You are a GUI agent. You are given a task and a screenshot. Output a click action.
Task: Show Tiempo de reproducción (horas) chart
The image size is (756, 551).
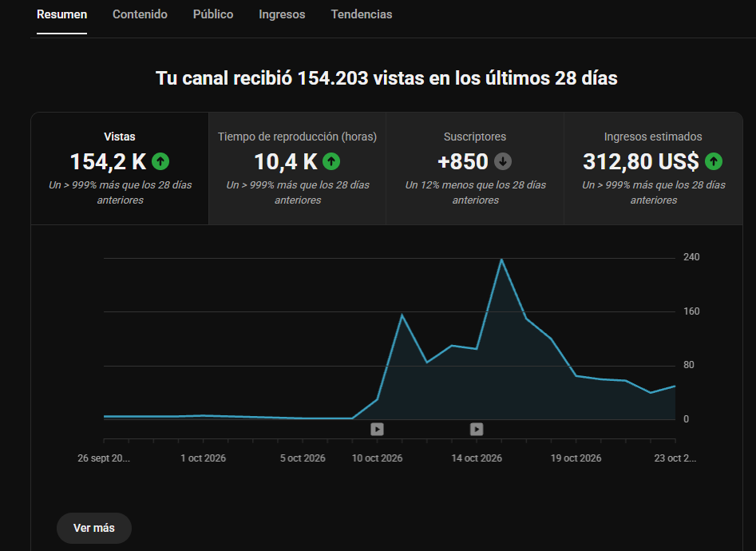click(298, 168)
